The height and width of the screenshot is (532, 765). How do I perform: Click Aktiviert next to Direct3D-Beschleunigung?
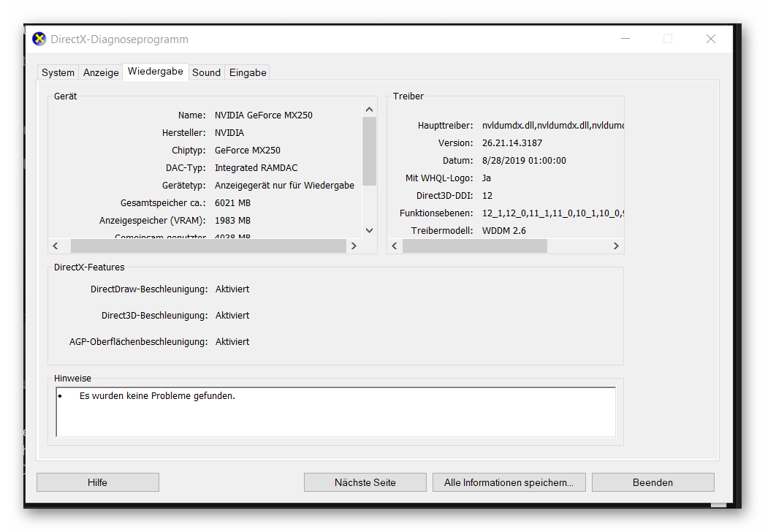[x=232, y=316]
